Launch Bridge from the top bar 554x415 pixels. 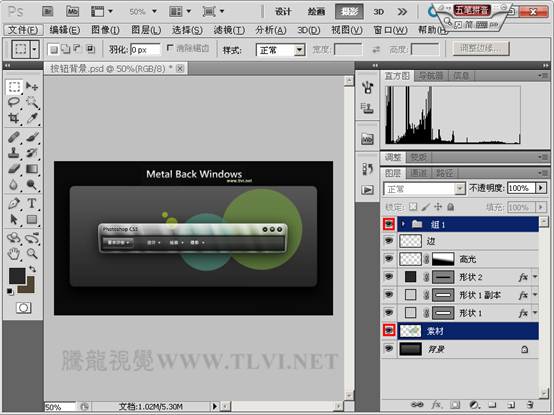(48, 11)
